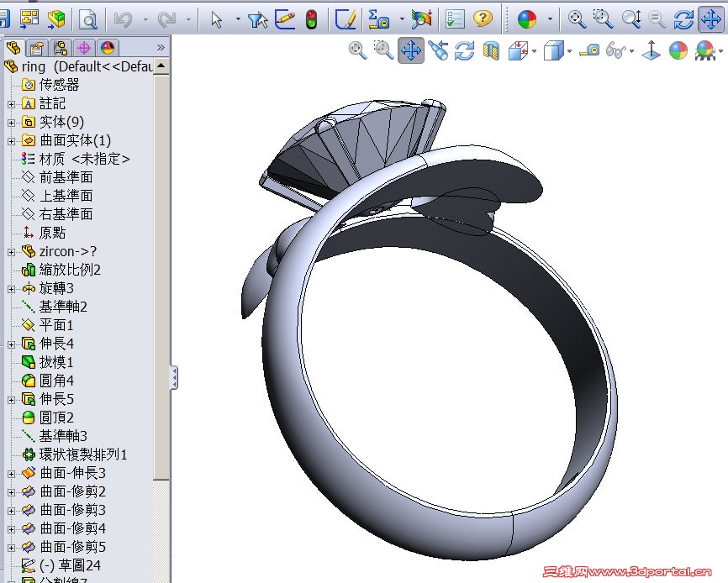
Task: Open the Equations sigma tool
Action: (378, 19)
